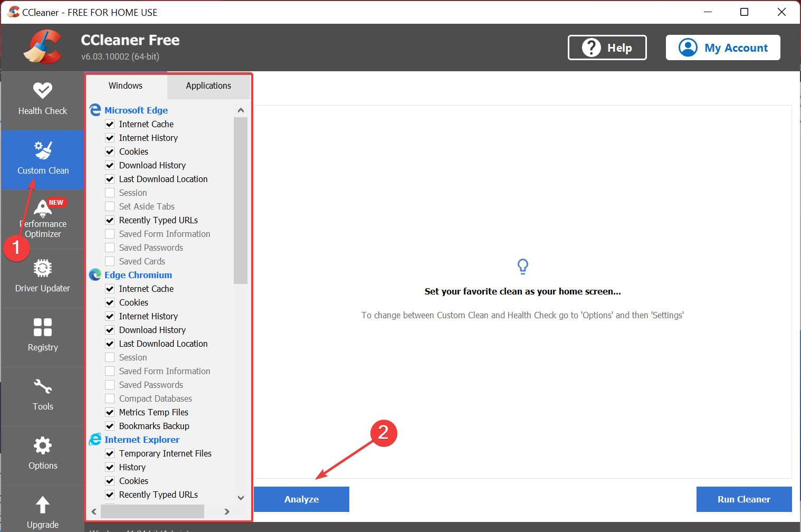Go to the Registry section
Image resolution: width=801 pixels, height=532 pixels.
click(43, 337)
